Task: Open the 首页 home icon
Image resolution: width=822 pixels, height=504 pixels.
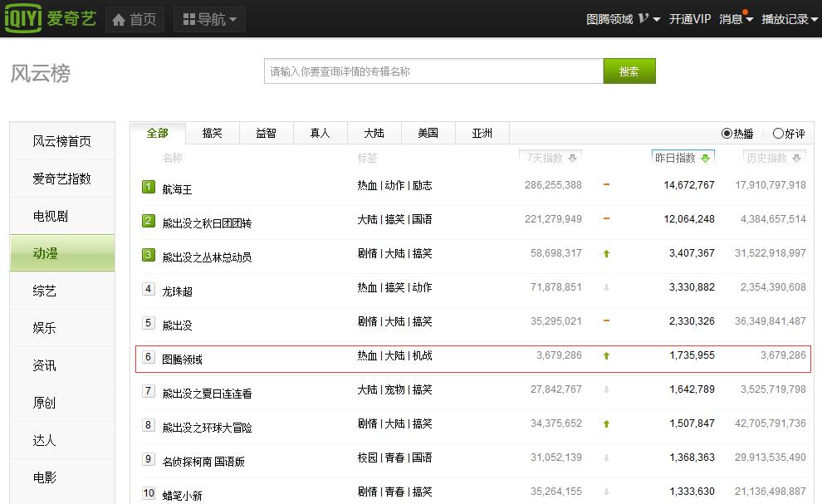Action: [120, 18]
